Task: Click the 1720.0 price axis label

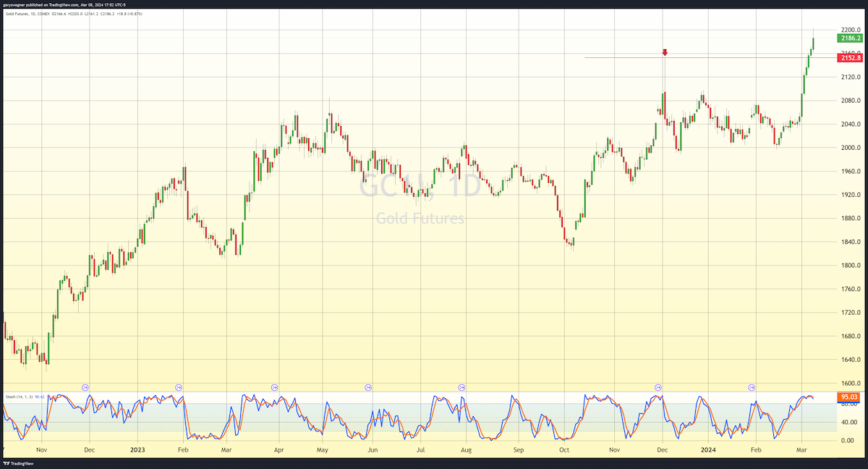Action: tap(850, 313)
